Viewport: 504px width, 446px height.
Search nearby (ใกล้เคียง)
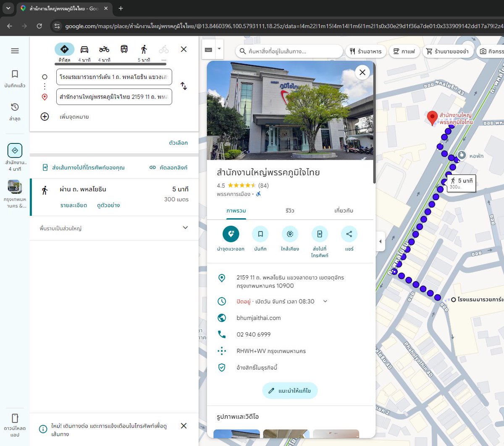click(x=290, y=239)
